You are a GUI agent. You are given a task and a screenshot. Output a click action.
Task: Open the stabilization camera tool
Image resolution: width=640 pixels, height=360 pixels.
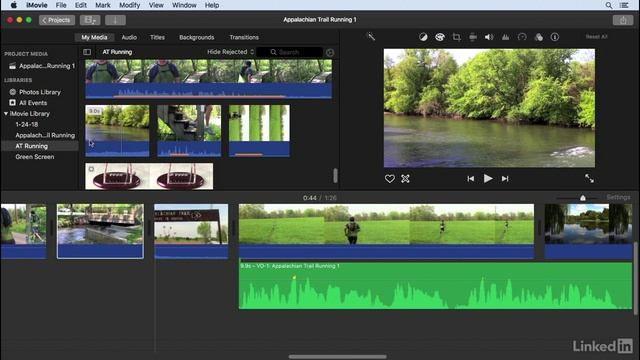click(x=473, y=37)
